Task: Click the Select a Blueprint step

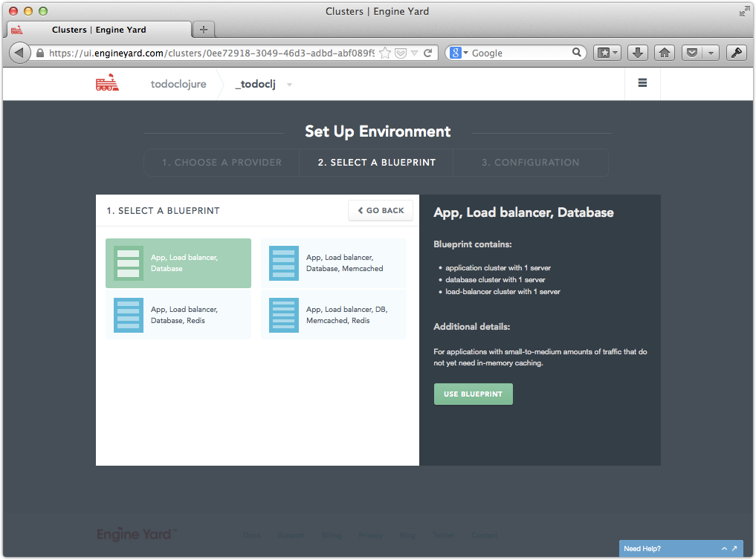Action: (376, 163)
